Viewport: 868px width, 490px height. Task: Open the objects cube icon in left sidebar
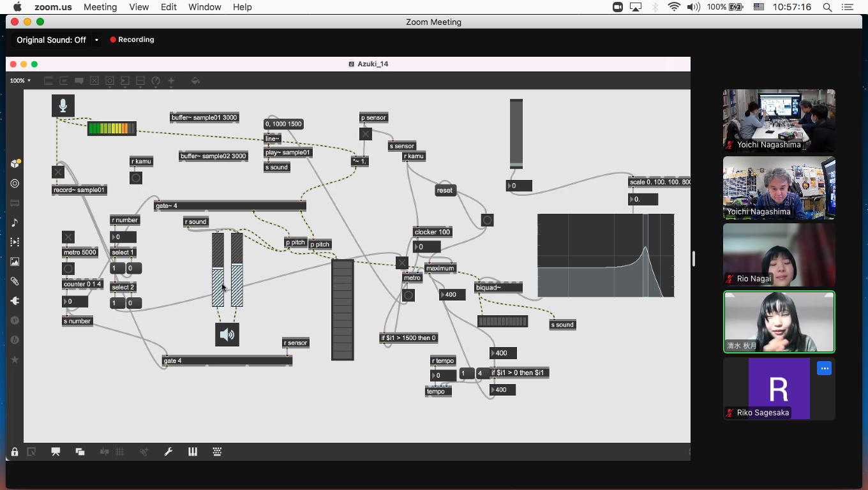pos(15,164)
